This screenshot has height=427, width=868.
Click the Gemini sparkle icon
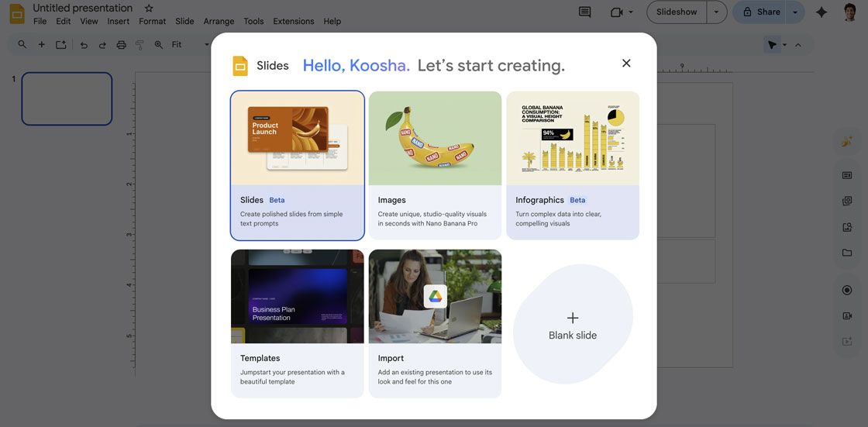click(821, 12)
